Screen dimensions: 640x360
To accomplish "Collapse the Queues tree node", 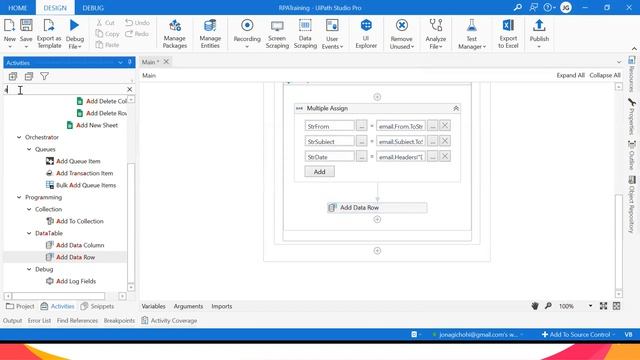I will pos(29,149).
